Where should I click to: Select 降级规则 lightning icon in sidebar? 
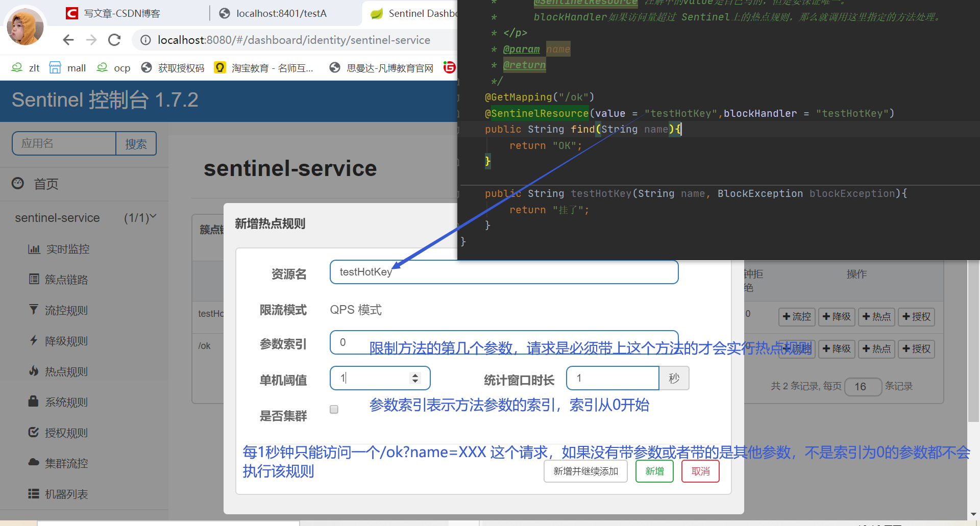point(67,341)
